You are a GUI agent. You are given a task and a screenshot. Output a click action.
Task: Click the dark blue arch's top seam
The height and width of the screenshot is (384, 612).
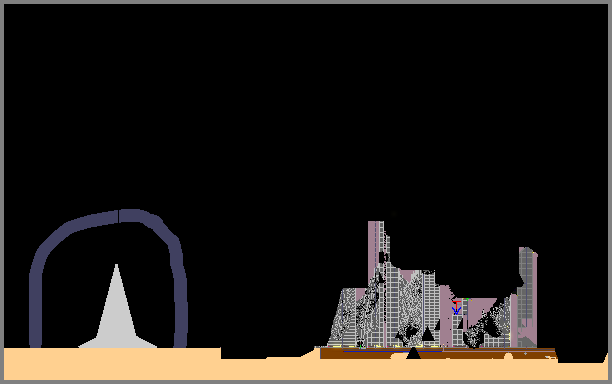tap(118, 216)
